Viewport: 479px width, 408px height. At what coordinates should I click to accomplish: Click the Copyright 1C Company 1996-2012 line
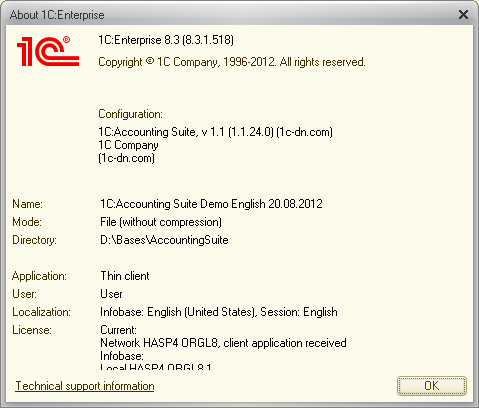click(232, 62)
